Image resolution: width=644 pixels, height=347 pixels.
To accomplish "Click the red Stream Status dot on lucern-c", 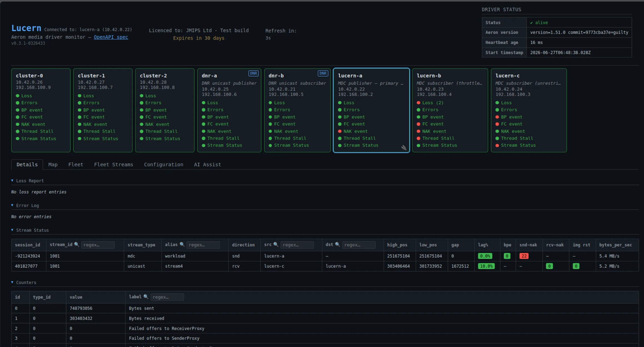I will click(497, 145).
